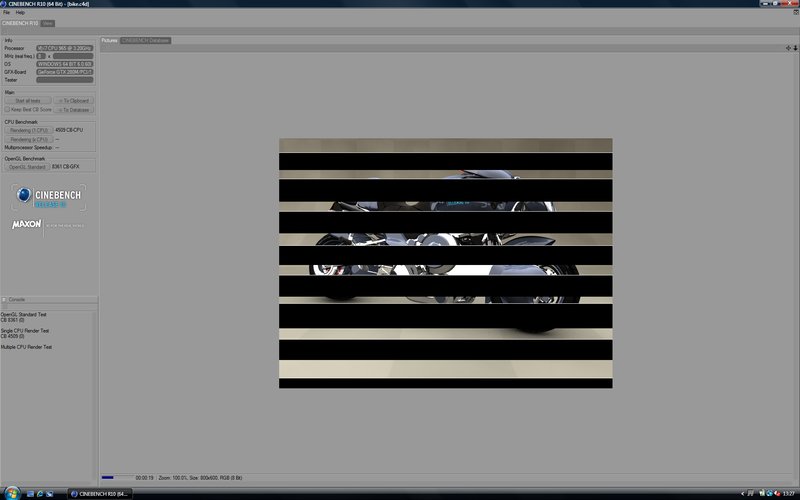This screenshot has height=500, width=800.
Task: Open the Windows Start menu
Action: 11,493
